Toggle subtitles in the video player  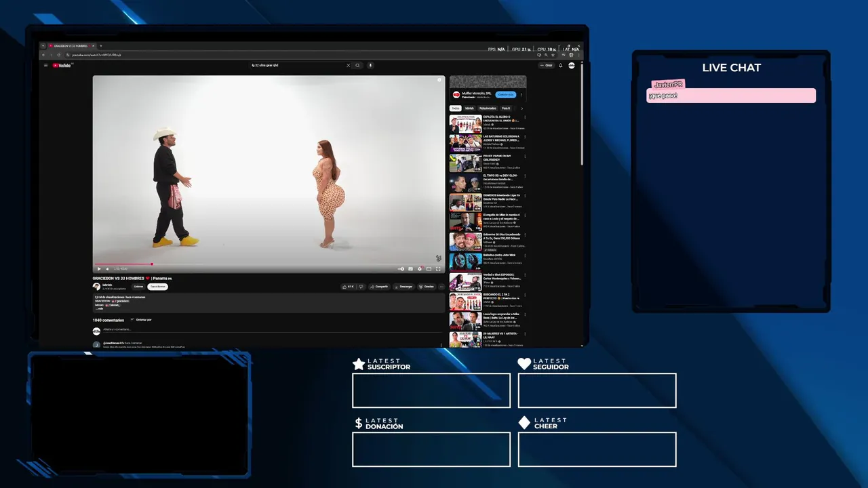pos(410,268)
